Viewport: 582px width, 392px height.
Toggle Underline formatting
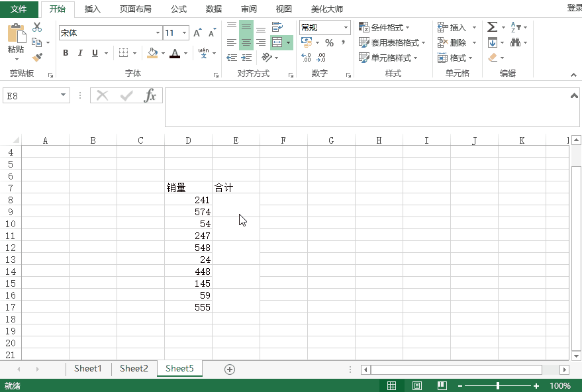tap(95, 53)
